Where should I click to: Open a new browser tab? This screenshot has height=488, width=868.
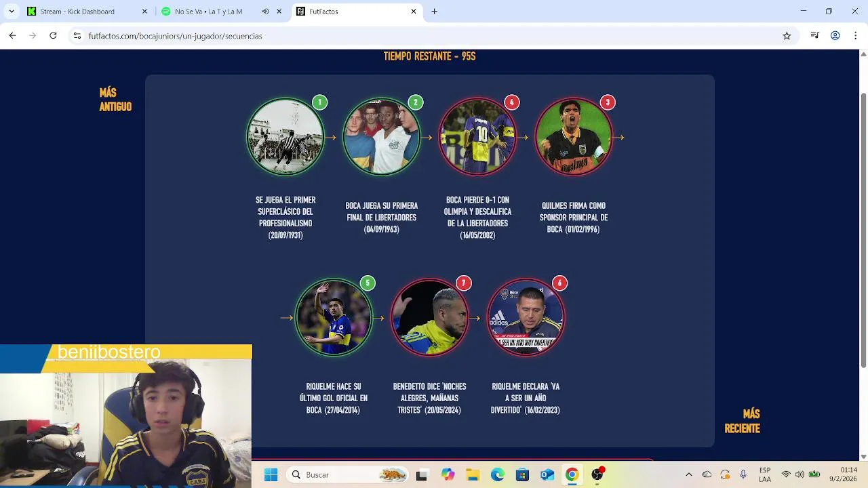[x=435, y=12]
